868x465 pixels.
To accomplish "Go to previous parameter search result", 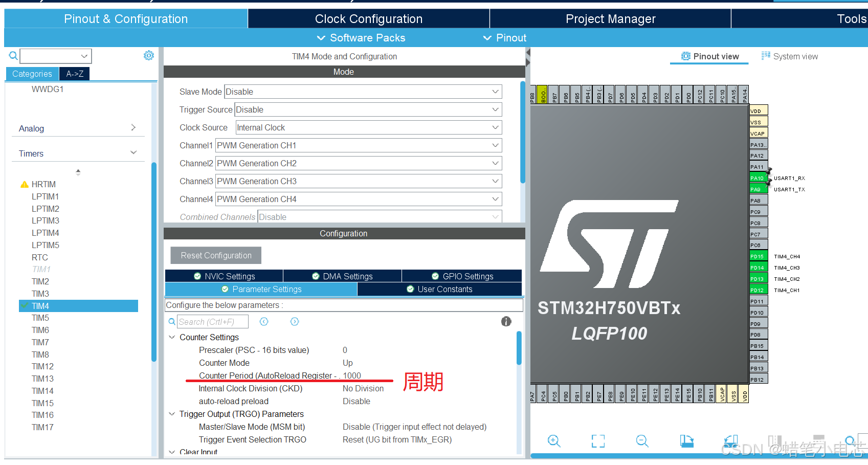I will 264,322.
